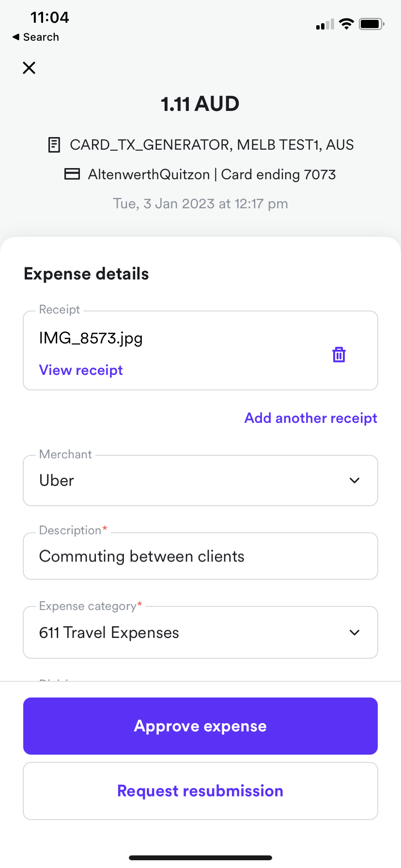
Task: Open the Merchant dropdown showing Uber
Action: coord(200,480)
